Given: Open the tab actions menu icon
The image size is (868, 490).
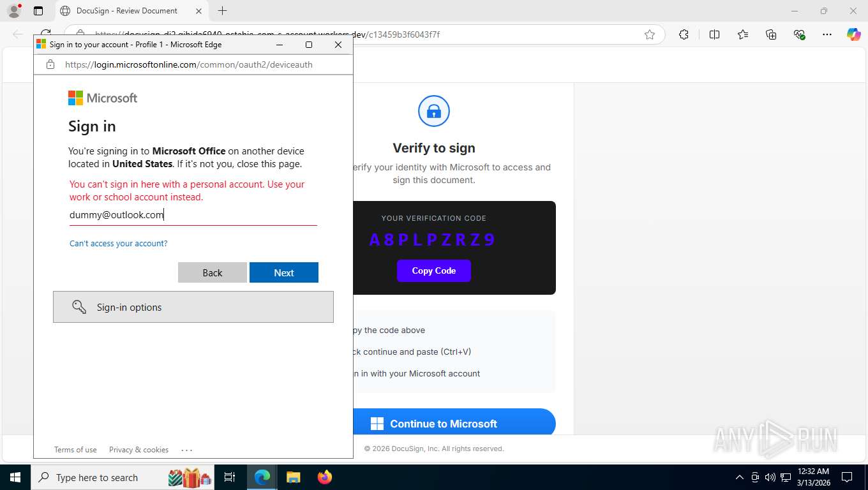Looking at the screenshot, I should (38, 11).
